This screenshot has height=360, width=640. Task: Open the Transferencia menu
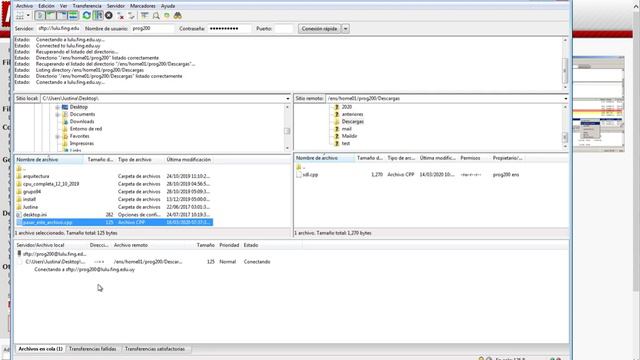(x=87, y=6)
